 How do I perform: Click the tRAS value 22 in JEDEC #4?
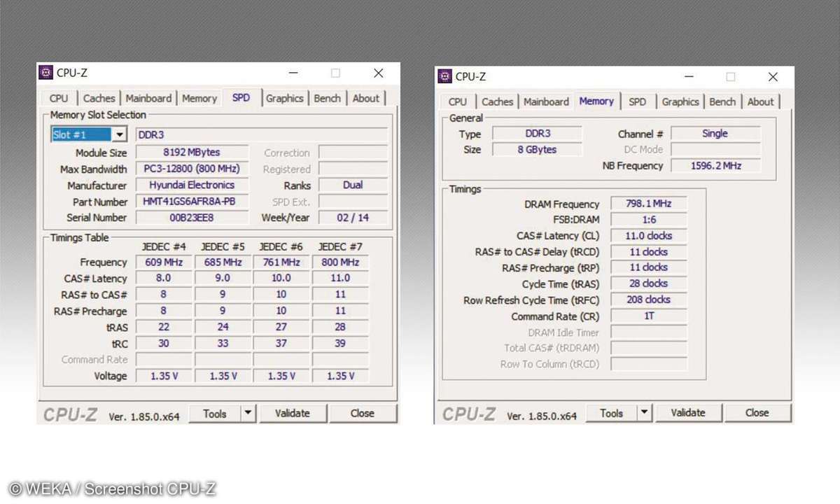point(164,327)
